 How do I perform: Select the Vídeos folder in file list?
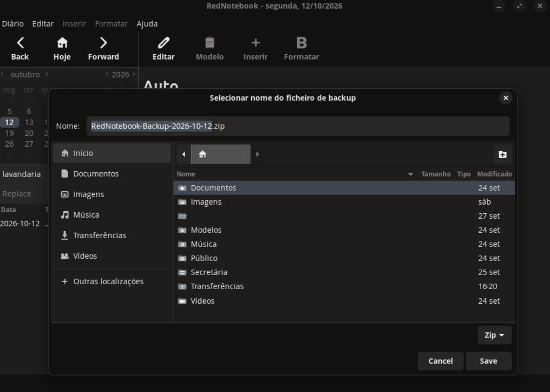344,300
